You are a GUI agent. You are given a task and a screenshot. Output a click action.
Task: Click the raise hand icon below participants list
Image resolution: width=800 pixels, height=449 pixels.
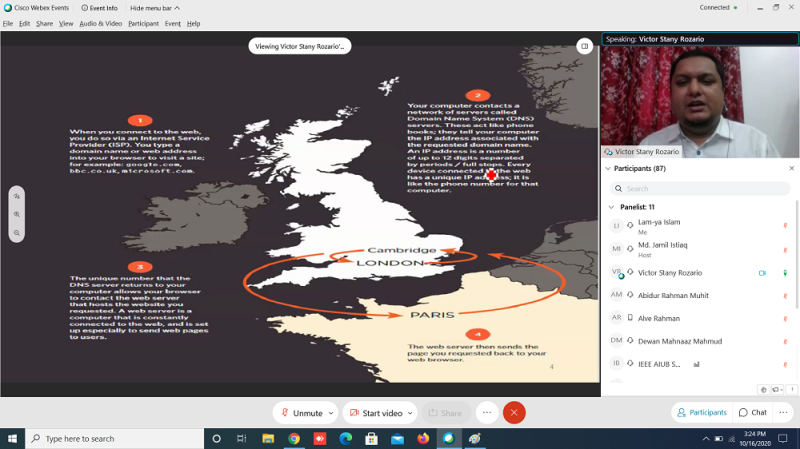pyautogui.click(x=764, y=390)
